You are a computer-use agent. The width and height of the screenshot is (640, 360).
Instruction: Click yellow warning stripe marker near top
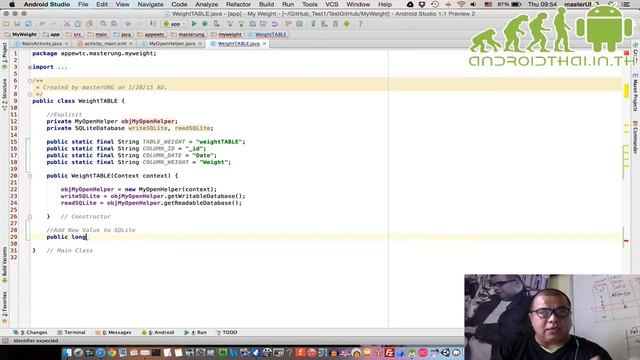(x=626, y=91)
